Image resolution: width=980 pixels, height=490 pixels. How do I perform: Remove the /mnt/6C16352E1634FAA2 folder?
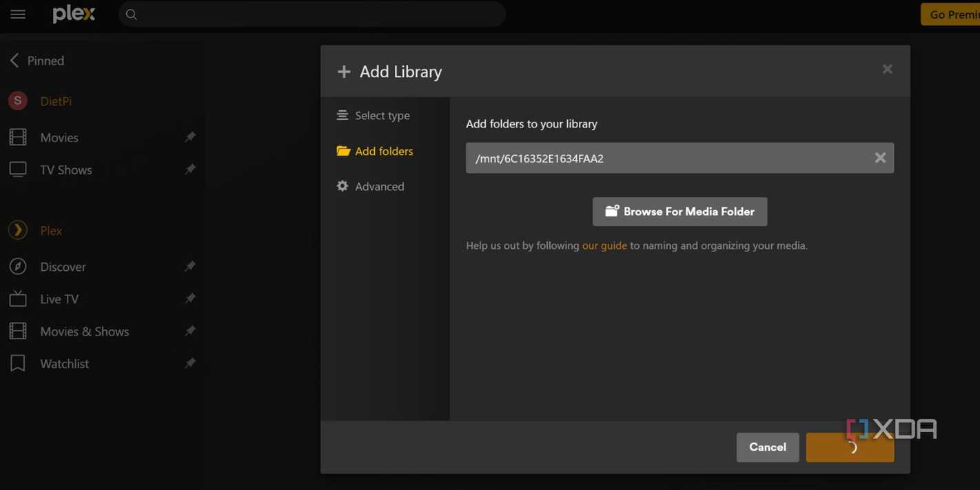coord(880,158)
